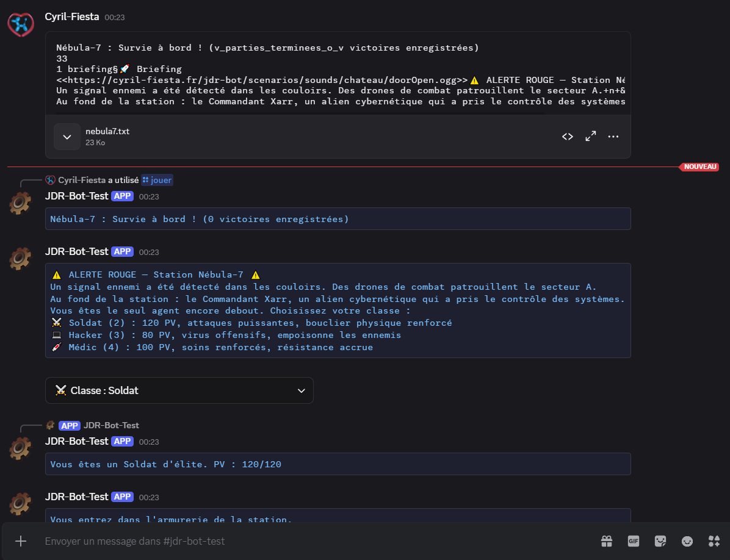Focus the message input for #jdr-bot-test

tap(305, 541)
